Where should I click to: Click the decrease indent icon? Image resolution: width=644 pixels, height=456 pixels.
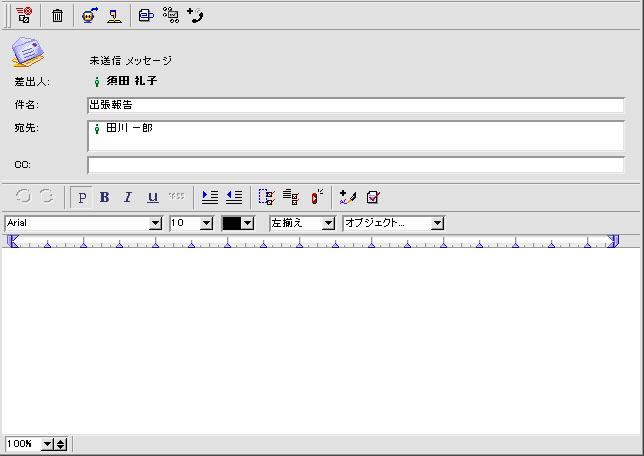point(234,197)
